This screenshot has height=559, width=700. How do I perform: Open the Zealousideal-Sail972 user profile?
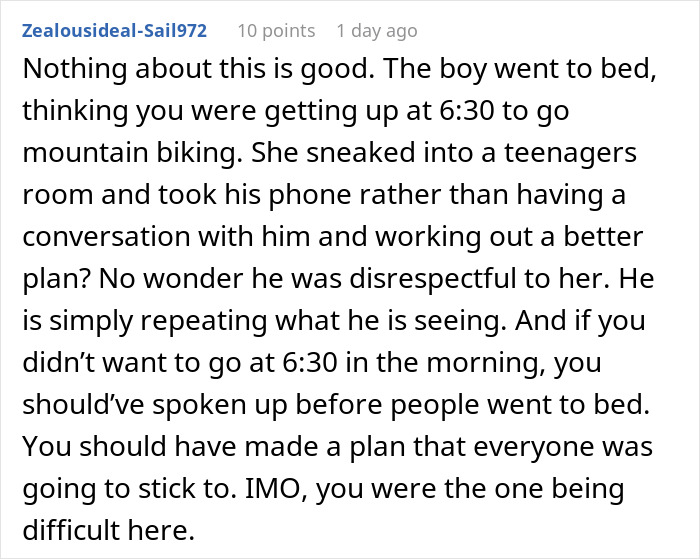[111, 31]
